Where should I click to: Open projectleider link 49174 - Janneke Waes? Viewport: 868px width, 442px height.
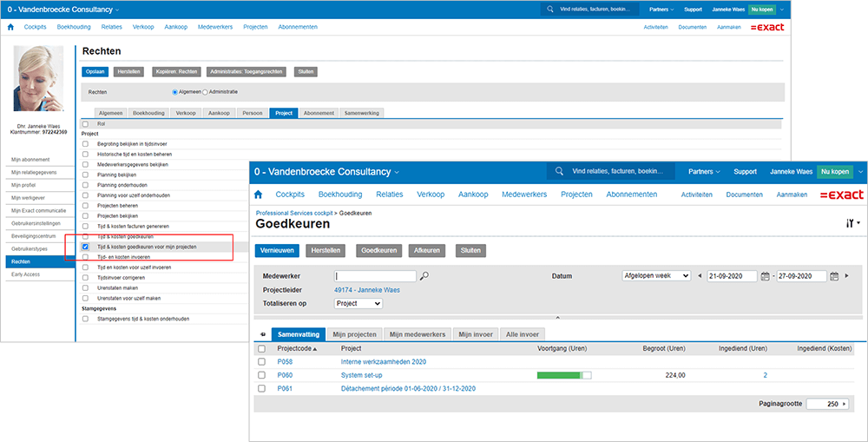[367, 290]
